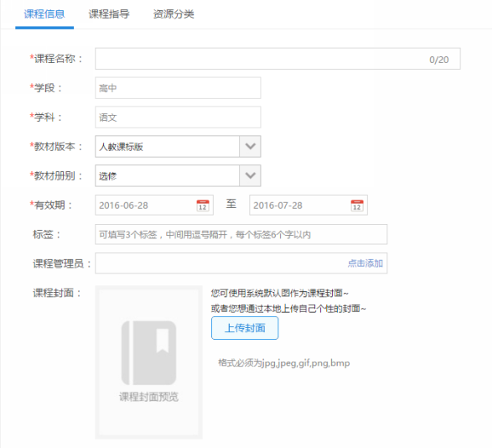Click the 课程封面预览 caption in thumbnail
Screen dimensions: 493x448
[148, 397]
